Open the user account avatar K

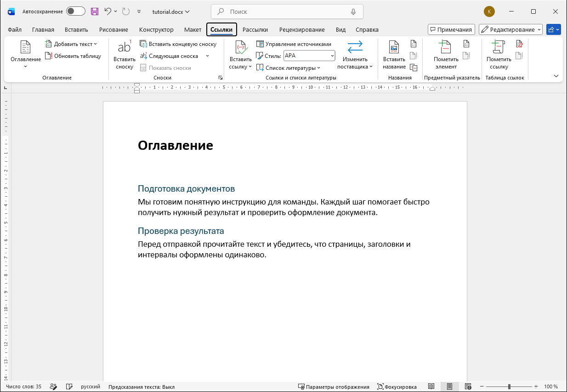point(489,11)
